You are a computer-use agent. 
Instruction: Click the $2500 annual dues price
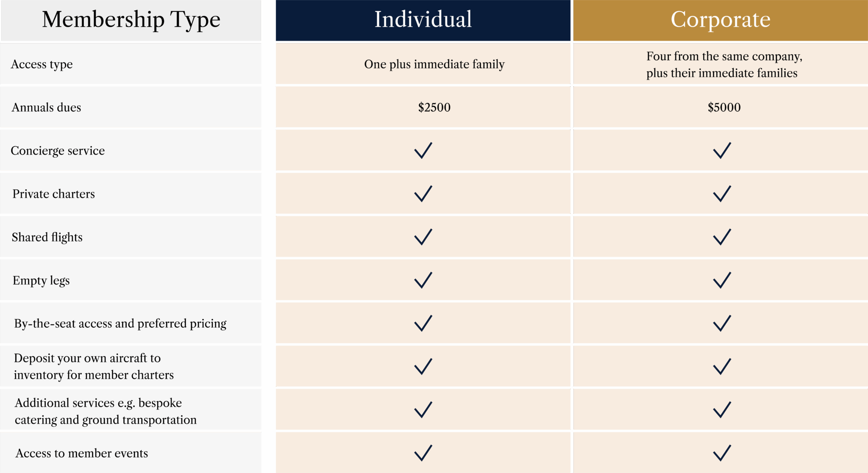[434, 108]
